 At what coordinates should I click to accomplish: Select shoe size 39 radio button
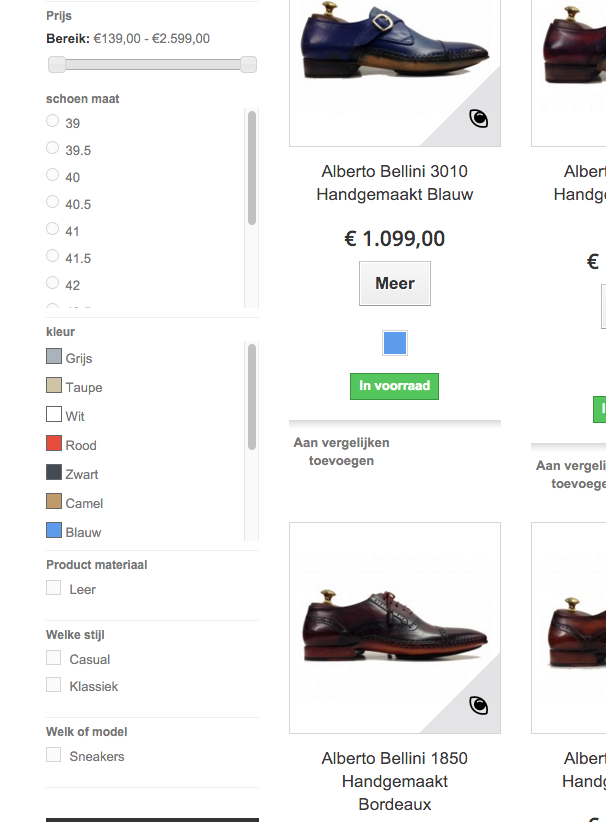pyautogui.click(x=53, y=121)
